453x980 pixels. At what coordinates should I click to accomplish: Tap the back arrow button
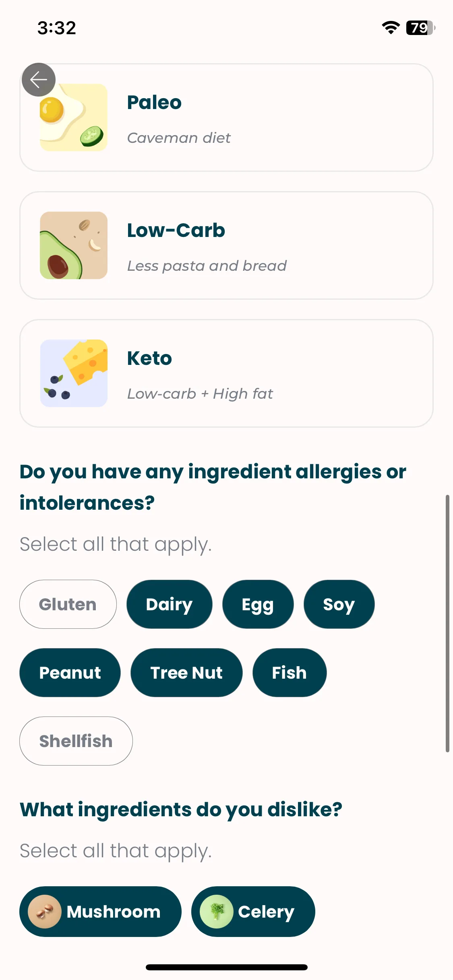click(x=39, y=80)
